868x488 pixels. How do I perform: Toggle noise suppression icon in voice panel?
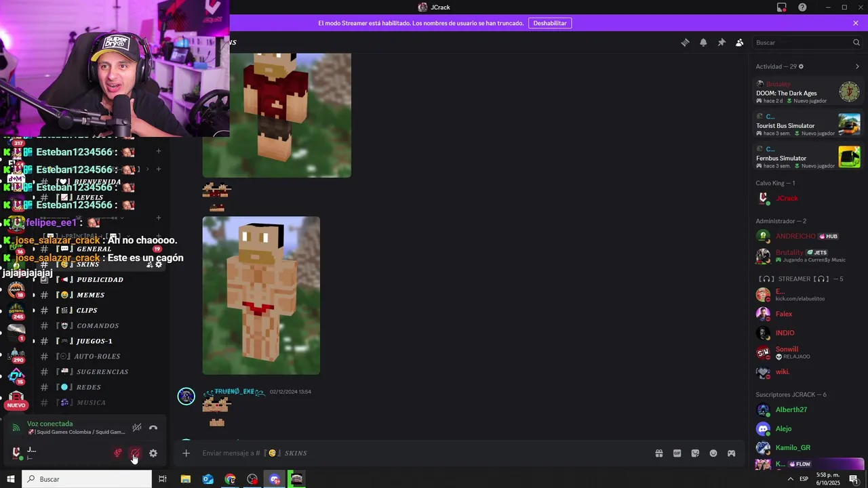coord(137,428)
